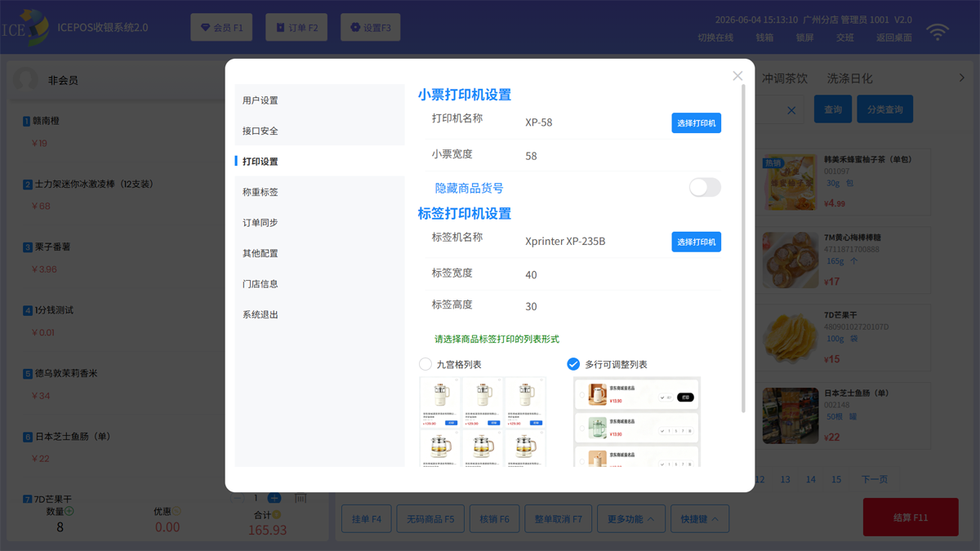This screenshot has width=980, height=551.
Task: Open the 设置F3 settings button
Action: (x=371, y=27)
